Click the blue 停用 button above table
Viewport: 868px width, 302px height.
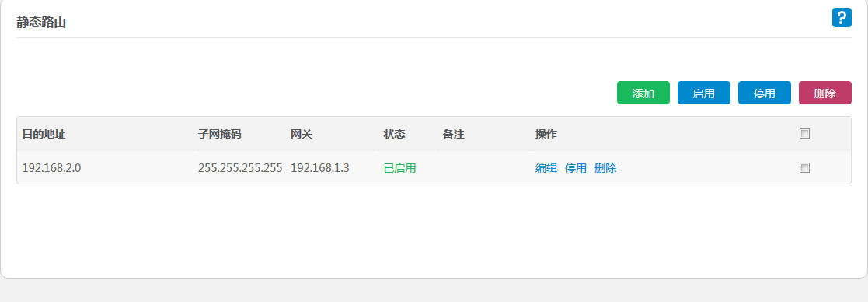765,93
